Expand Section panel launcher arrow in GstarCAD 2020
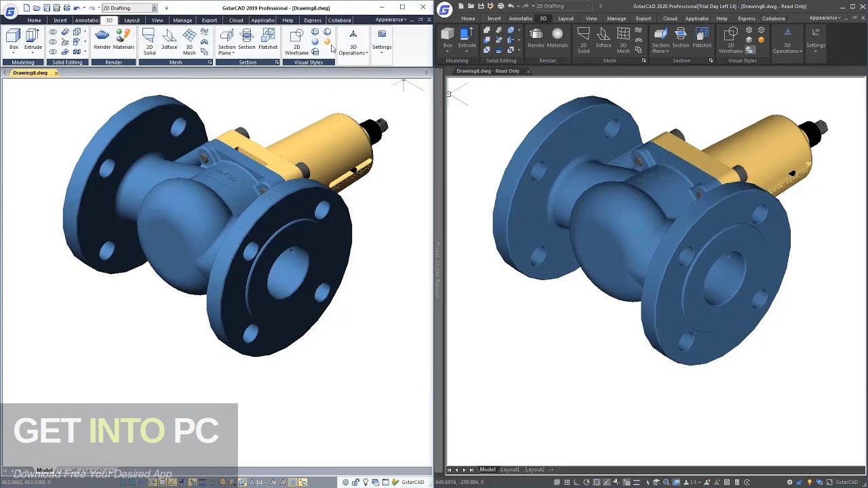Screen dimensions: 868x488 coord(711,60)
